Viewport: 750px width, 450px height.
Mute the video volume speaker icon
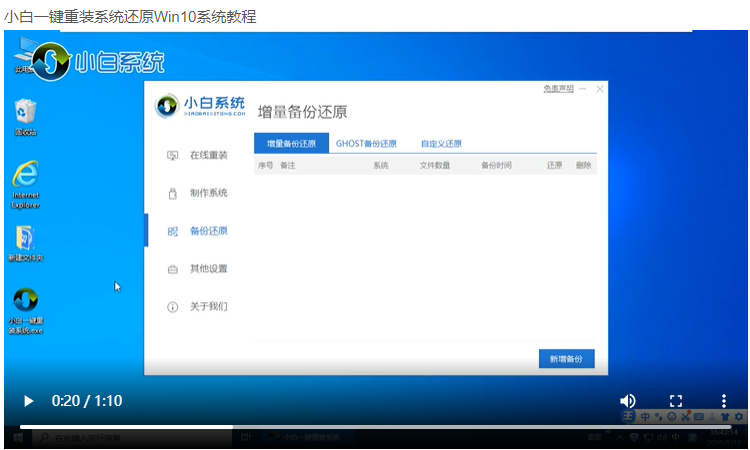(x=628, y=401)
